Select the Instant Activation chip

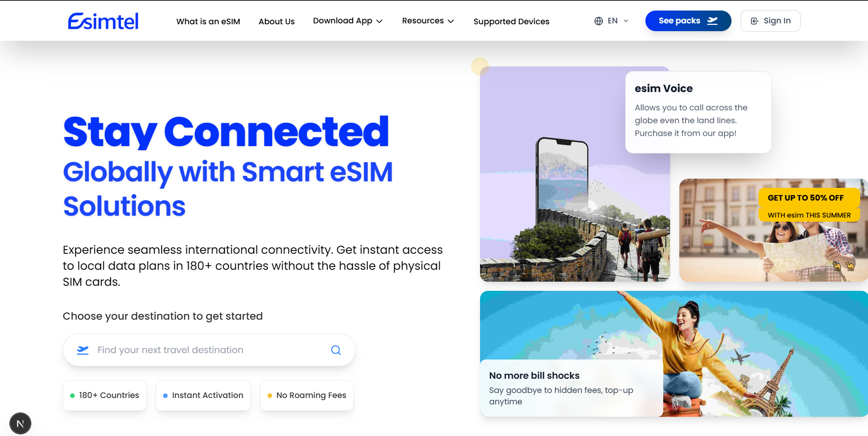(203, 395)
